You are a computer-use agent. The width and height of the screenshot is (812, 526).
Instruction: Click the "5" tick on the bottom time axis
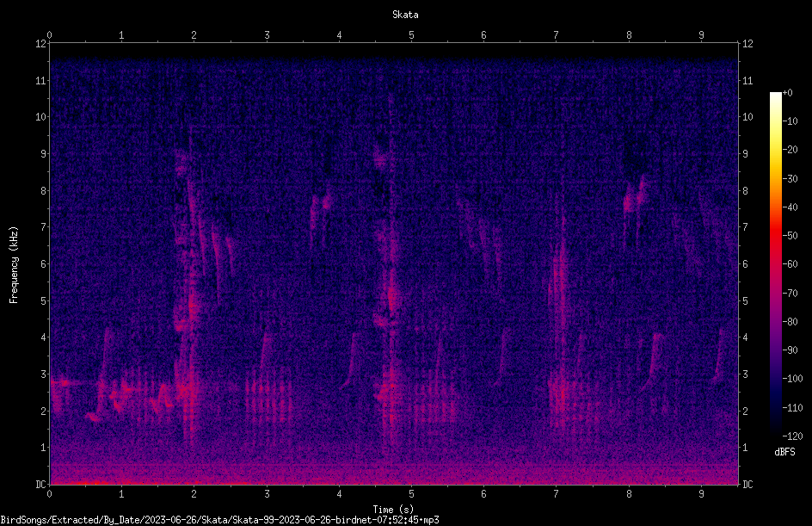412,494
